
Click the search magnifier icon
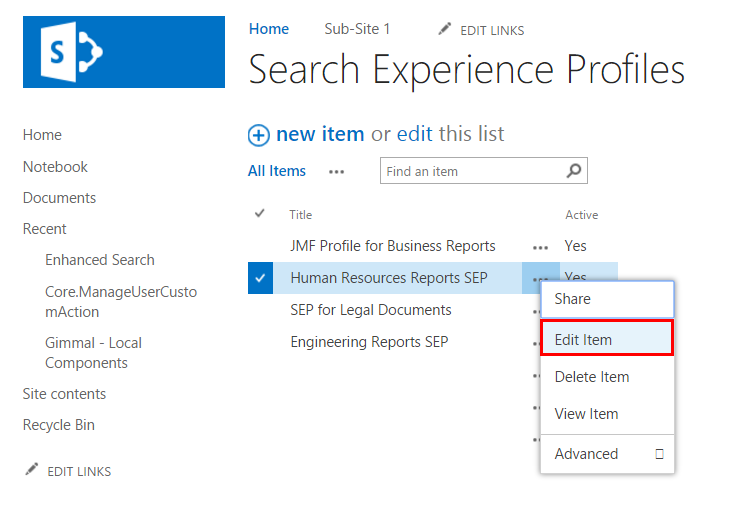pos(573,171)
